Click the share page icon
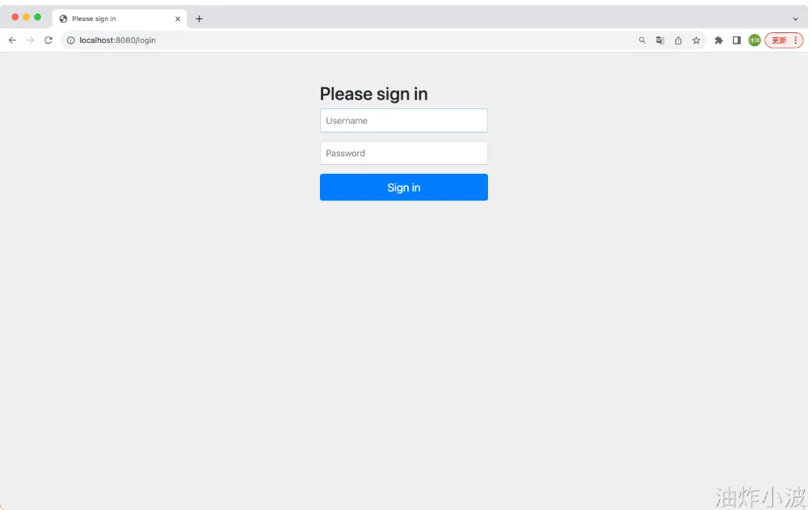This screenshot has width=812, height=510. (679, 40)
